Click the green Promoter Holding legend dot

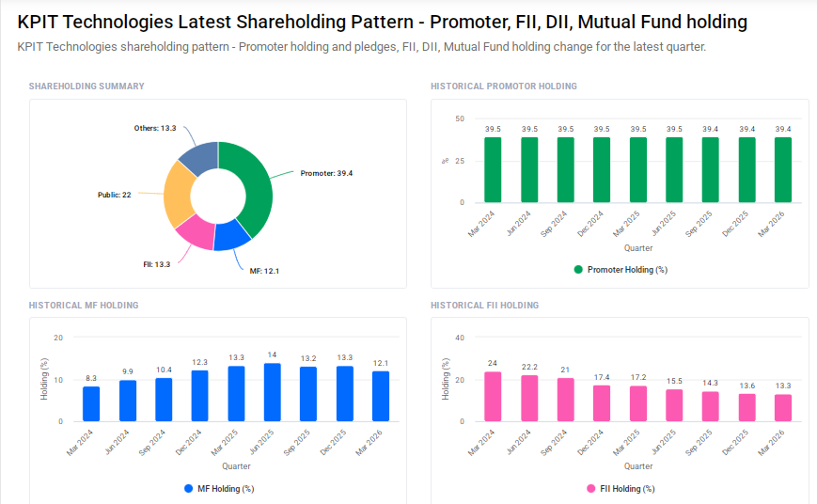pos(578,270)
